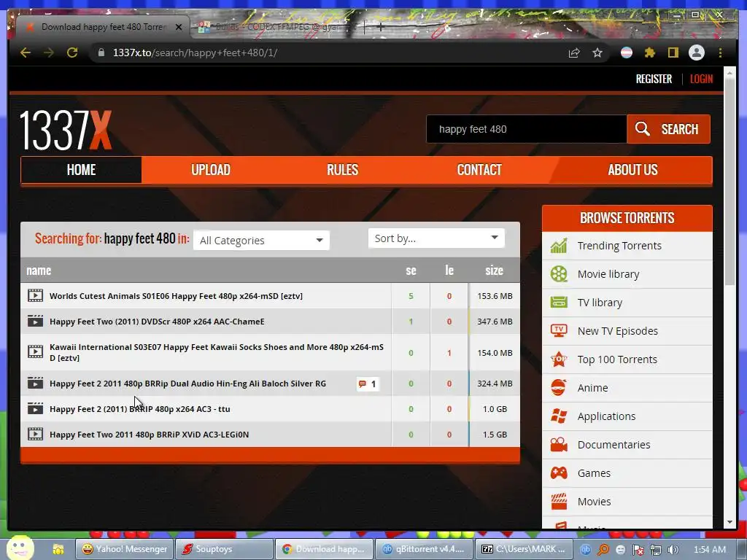Open Yahoo! Messenger from the taskbar
Viewport: 747px width, 560px height.
[x=125, y=549]
